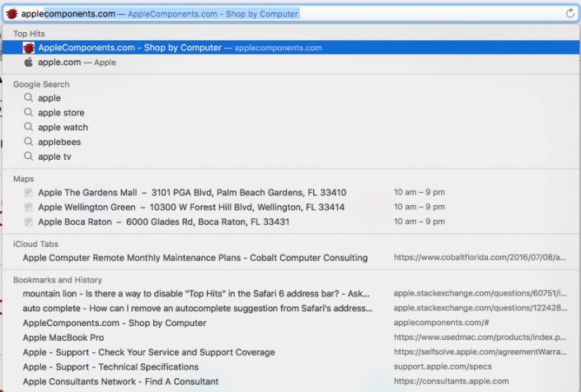The height and width of the screenshot is (392, 581).
Task: Click the map icon for Apple Wellington Green
Action: (28, 208)
